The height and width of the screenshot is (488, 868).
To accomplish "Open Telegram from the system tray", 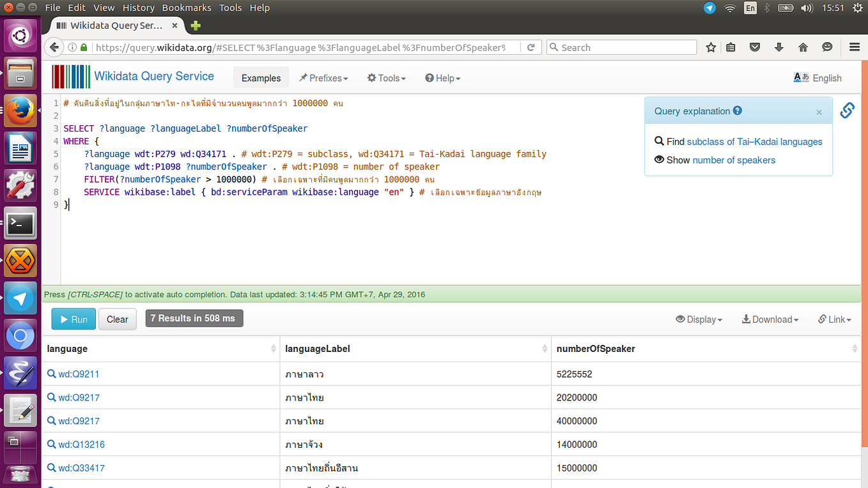I will coord(709,8).
